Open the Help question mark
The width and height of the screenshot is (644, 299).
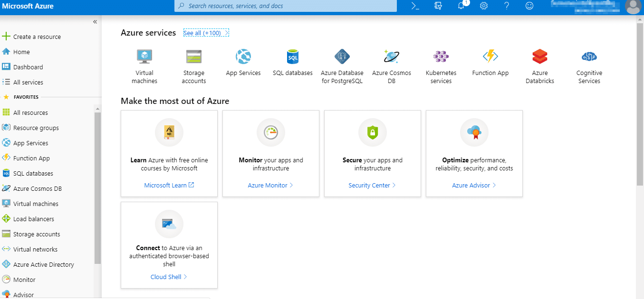[507, 6]
